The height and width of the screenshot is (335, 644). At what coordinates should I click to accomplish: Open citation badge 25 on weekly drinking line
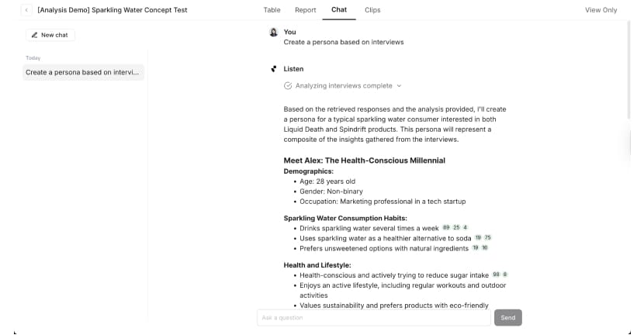456,228
